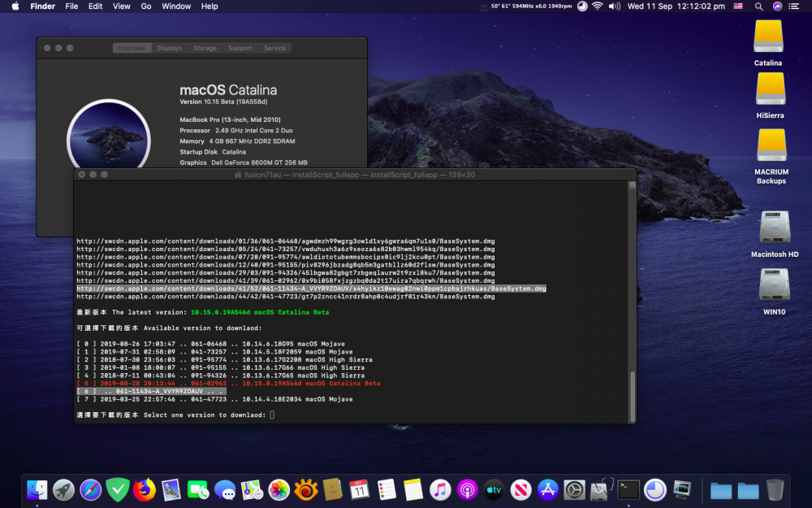This screenshot has height=508, width=812.
Task: Open the Edit menu
Action: pos(95,7)
